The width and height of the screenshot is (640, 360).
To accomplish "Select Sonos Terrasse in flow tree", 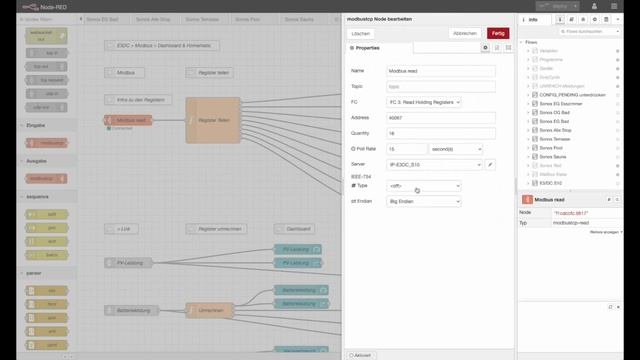I will point(555,139).
